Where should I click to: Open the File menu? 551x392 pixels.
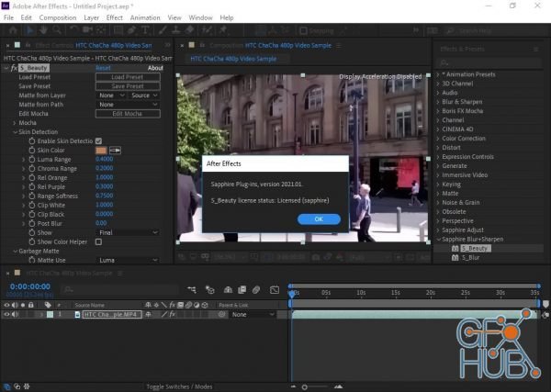click(x=8, y=17)
